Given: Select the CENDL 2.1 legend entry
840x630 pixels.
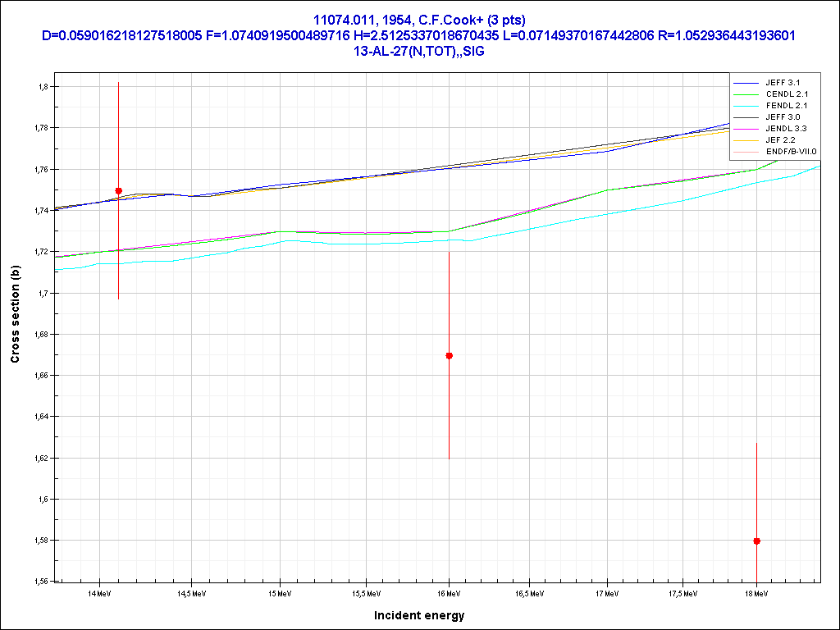Looking at the screenshot, I should [785, 94].
